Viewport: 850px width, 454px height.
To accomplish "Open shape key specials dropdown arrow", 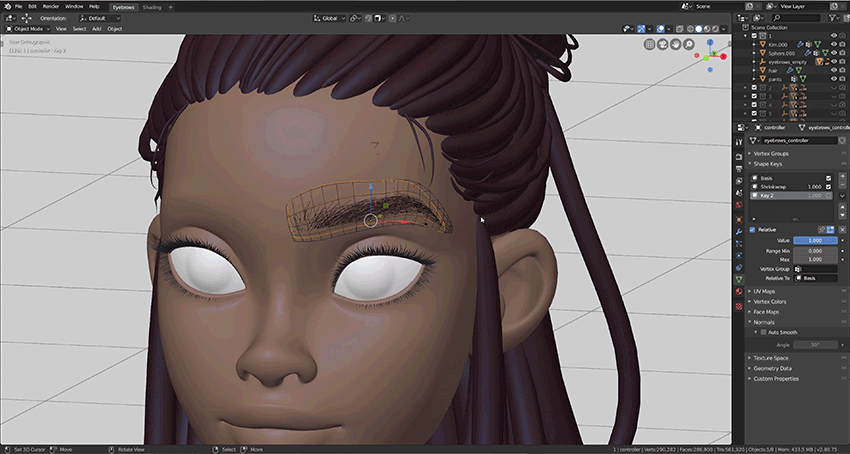I will point(842,196).
